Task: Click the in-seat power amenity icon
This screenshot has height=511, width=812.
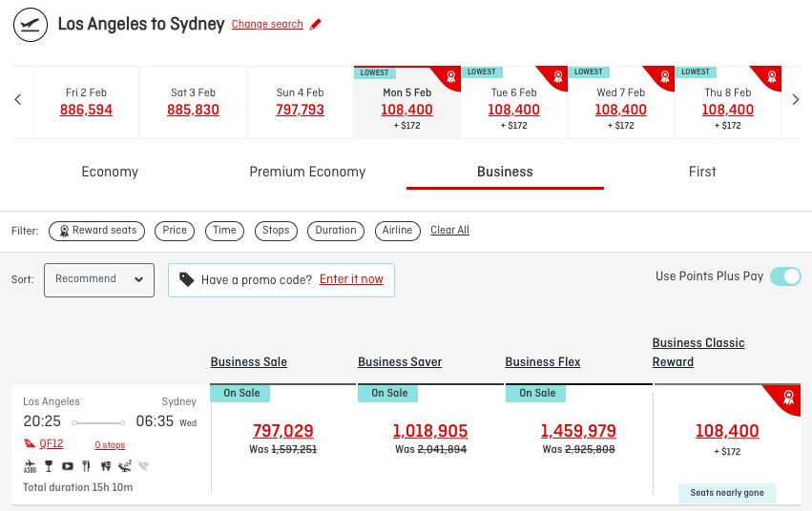Action: pyautogui.click(x=106, y=466)
